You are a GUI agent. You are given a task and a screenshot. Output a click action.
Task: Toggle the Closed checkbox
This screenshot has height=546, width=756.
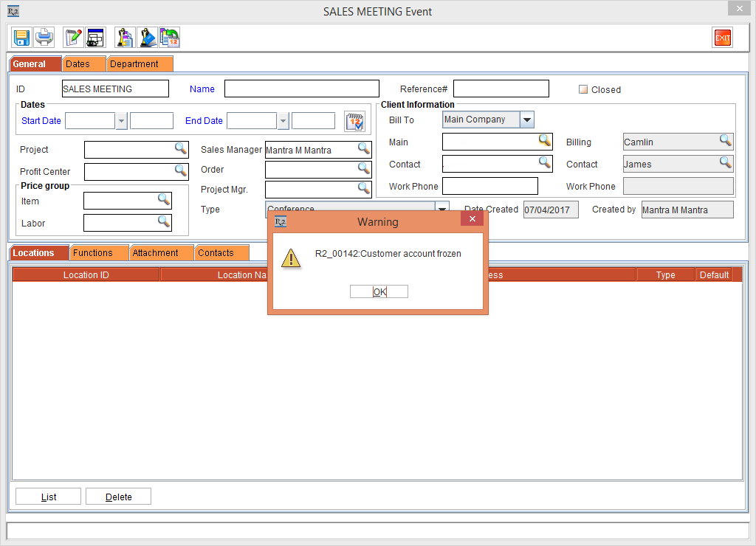click(x=583, y=89)
